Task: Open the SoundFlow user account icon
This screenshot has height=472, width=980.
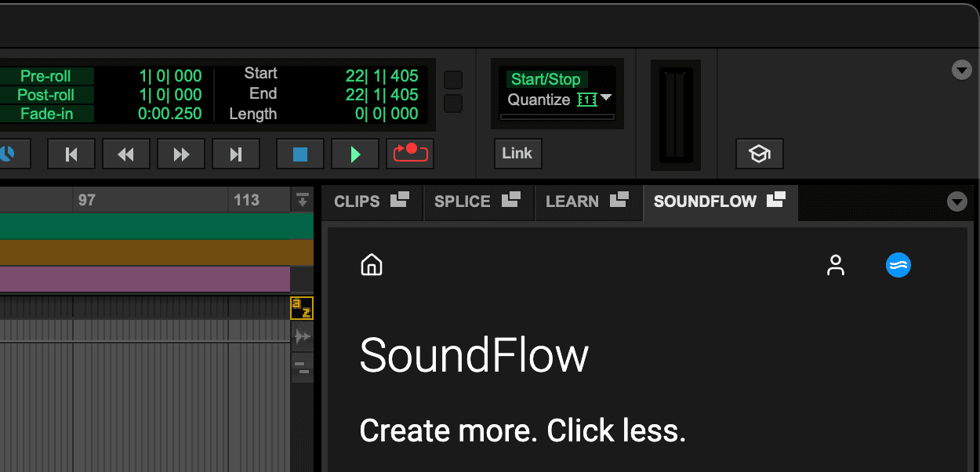Action: (836, 265)
